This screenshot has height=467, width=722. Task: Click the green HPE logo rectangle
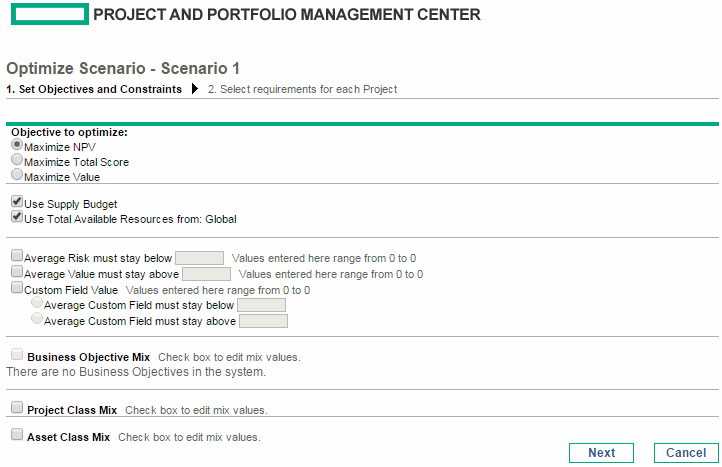pos(50,14)
